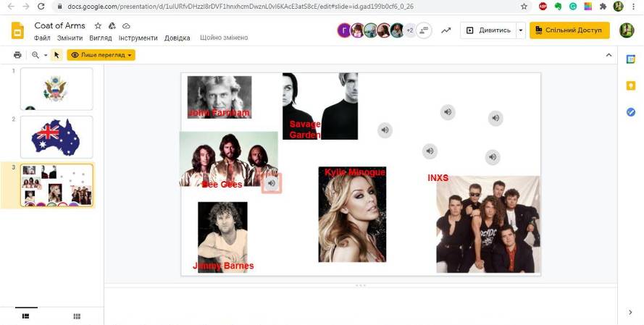Viewport: 644px width, 325px height.
Task: Click the Дивитись present button
Action: point(488,30)
